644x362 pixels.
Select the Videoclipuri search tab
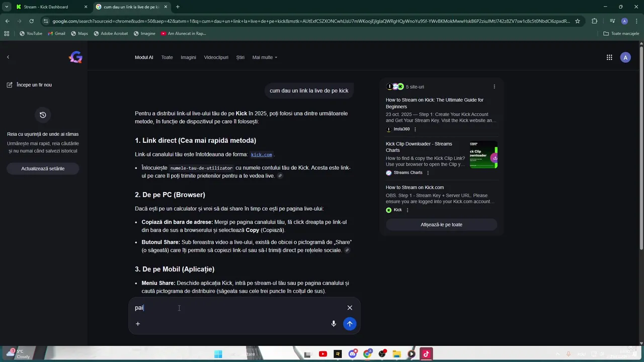[x=216, y=57]
